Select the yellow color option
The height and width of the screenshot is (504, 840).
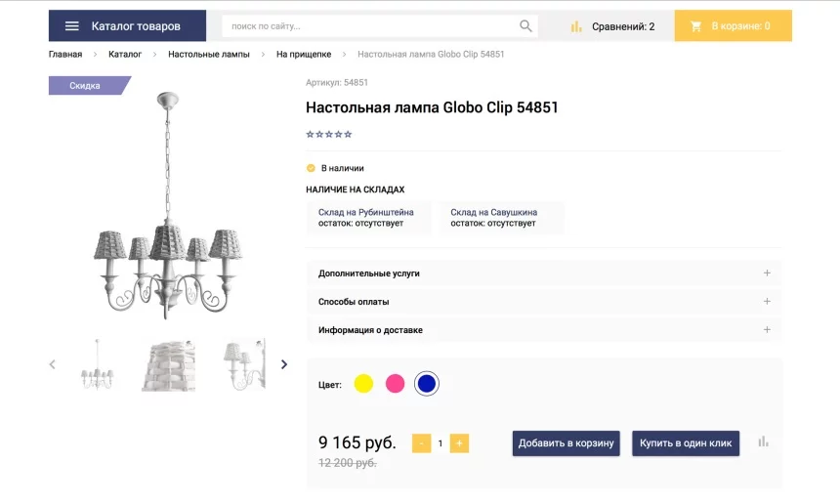363,384
